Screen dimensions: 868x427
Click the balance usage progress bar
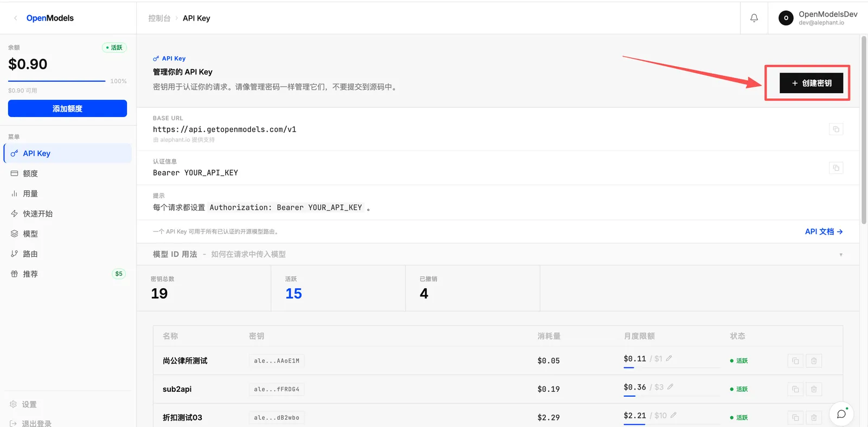57,81
